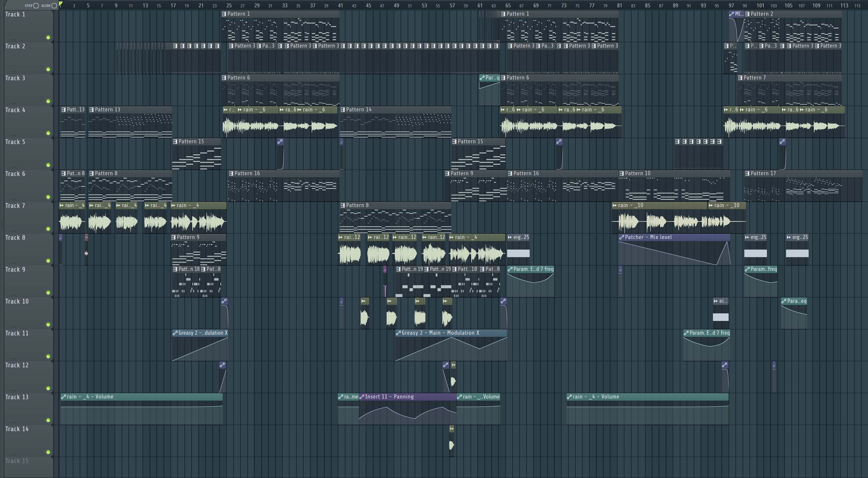868x478 pixels.
Task: Select the Track 6 header label
Action: (15, 173)
